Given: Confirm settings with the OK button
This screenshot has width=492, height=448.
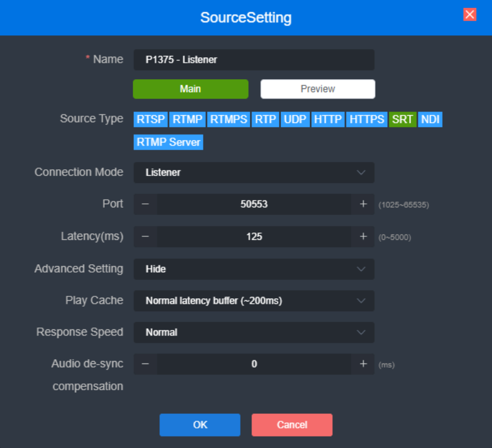Looking at the screenshot, I should 200,425.
